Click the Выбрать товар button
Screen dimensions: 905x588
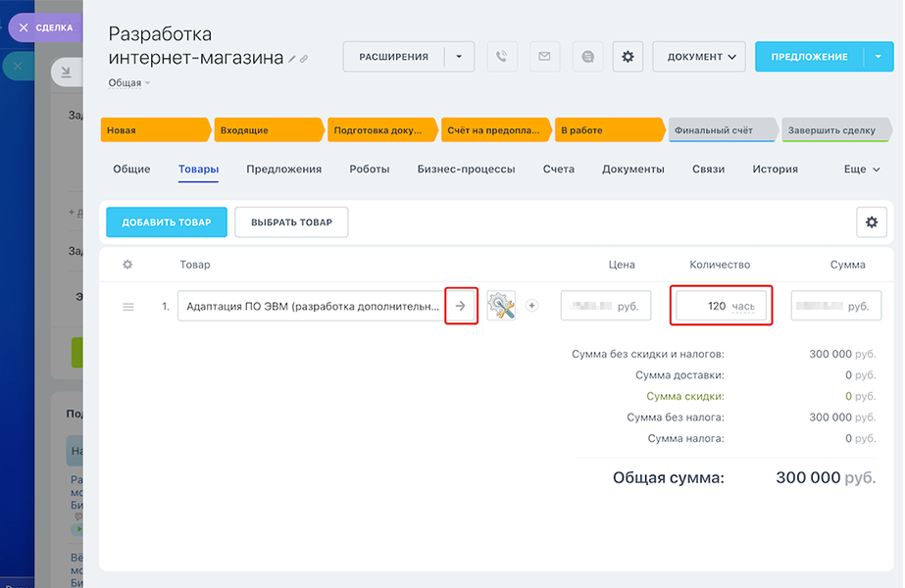tap(292, 222)
